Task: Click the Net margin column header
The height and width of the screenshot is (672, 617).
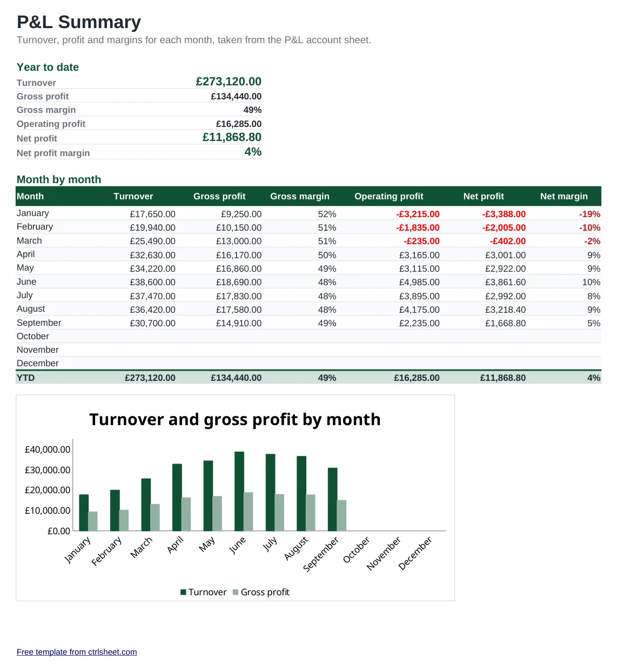Action: pyautogui.click(x=564, y=196)
